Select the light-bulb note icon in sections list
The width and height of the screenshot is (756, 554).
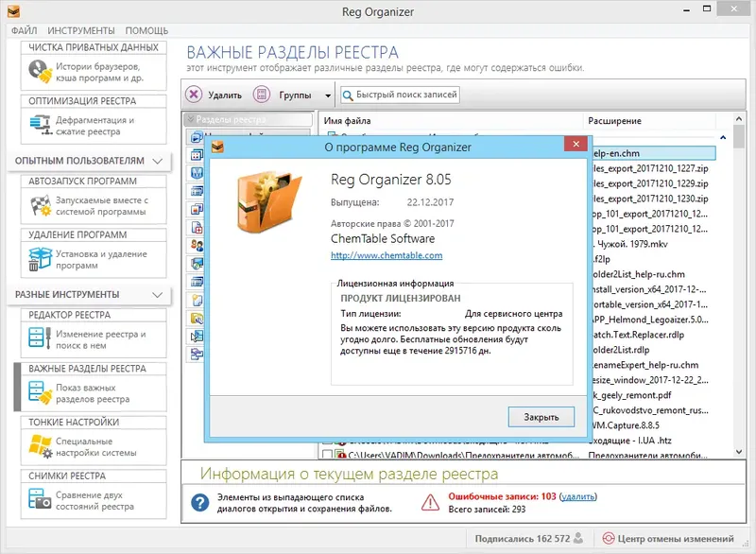point(197,300)
